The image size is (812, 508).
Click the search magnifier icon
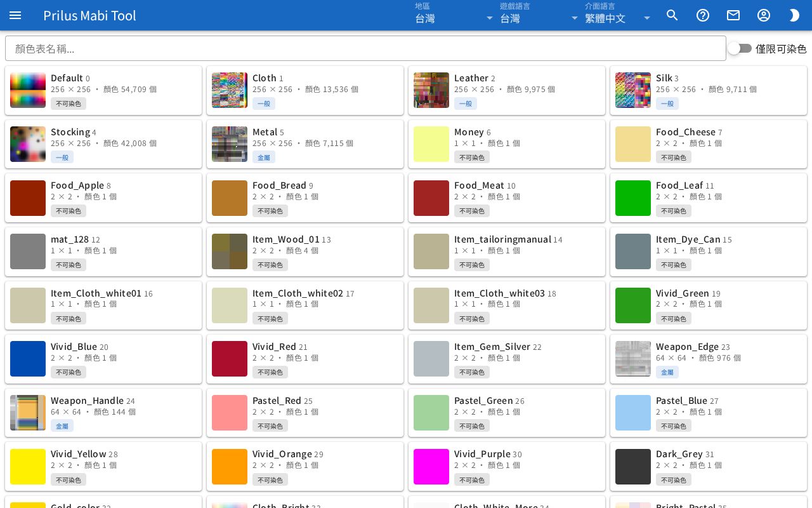672,15
